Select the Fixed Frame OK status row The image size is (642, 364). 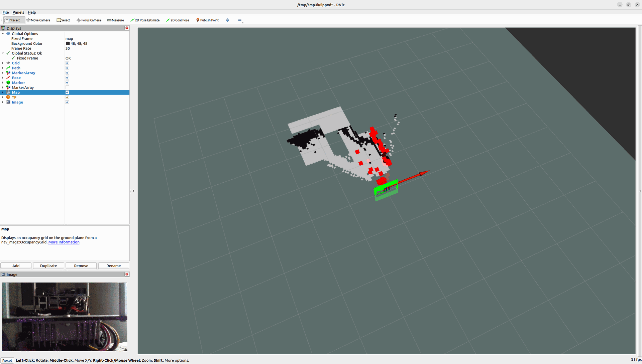[x=65, y=58]
